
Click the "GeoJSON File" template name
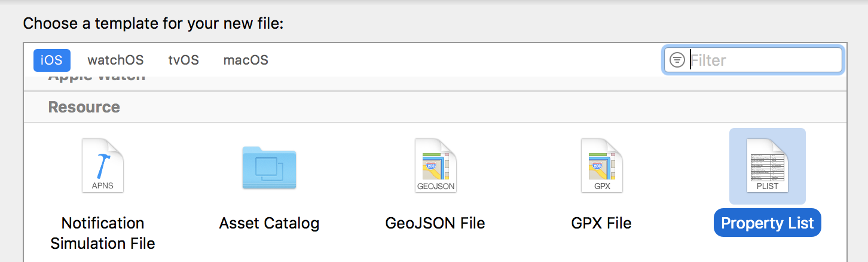pyautogui.click(x=435, y=224)
